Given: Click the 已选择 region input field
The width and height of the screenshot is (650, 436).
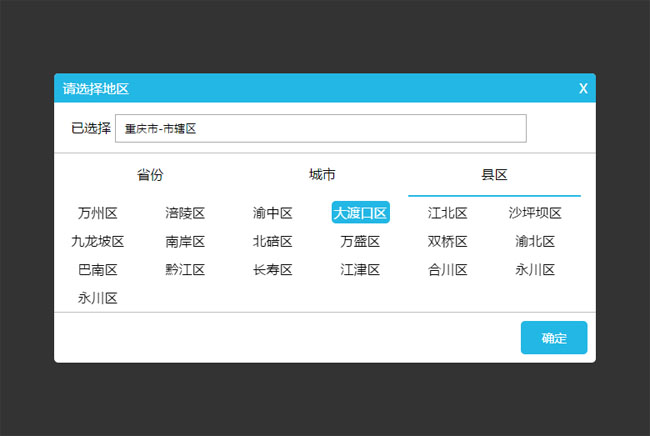Looking at the screenshot, I should (320, 128).
